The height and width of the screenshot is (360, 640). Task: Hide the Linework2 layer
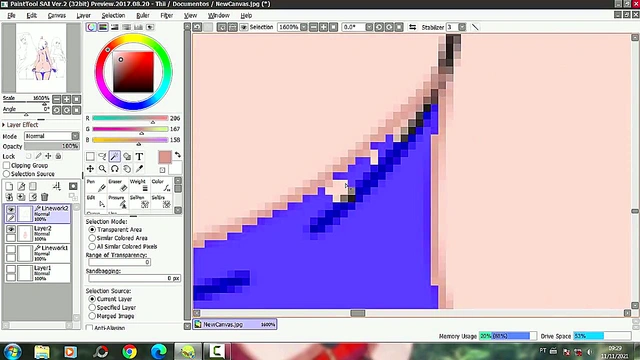tap(11, 209)
